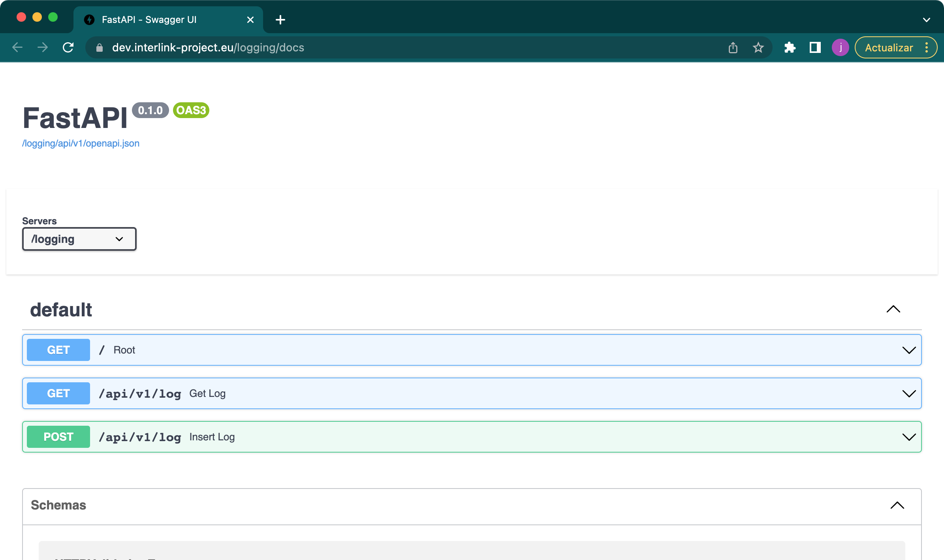Click the green macOS fullscreen button
The image size is (944, 560).
coord(53,17)
